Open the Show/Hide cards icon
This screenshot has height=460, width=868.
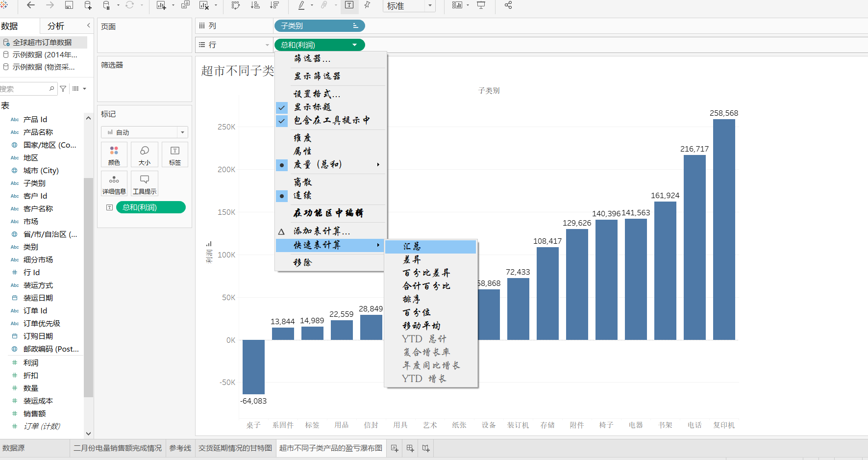[457, 5]
